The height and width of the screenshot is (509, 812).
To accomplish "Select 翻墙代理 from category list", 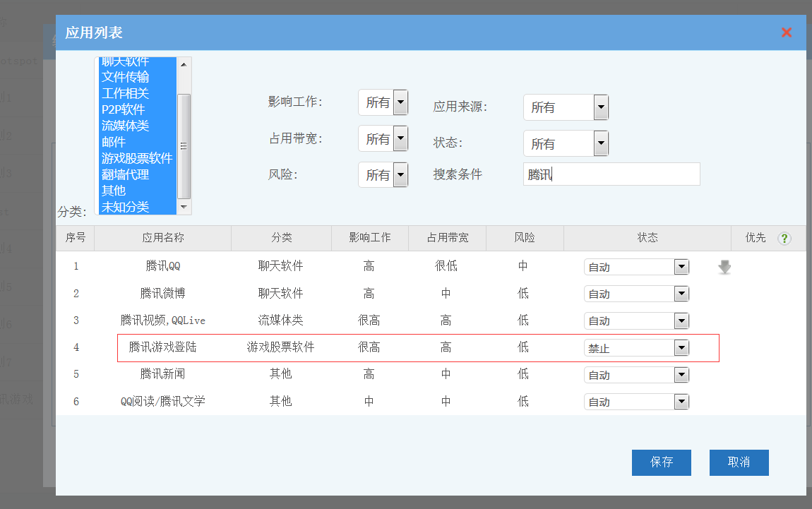I will point(126,174).
